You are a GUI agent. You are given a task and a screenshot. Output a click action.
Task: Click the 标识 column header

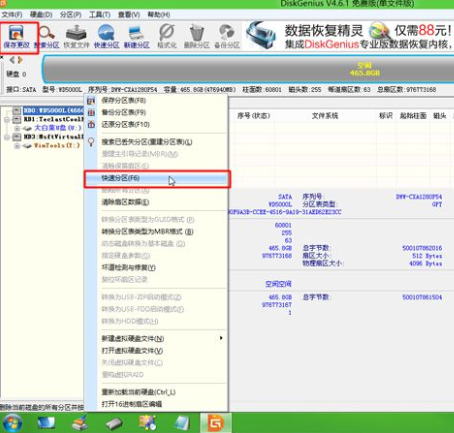386,116
